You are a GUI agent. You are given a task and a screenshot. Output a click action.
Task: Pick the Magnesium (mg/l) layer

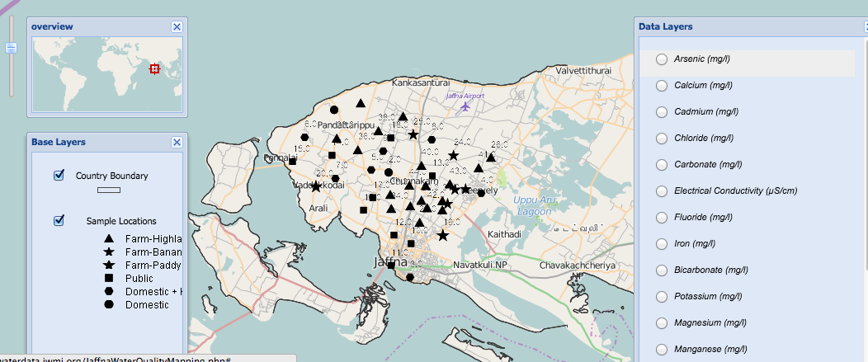(661, 323)
